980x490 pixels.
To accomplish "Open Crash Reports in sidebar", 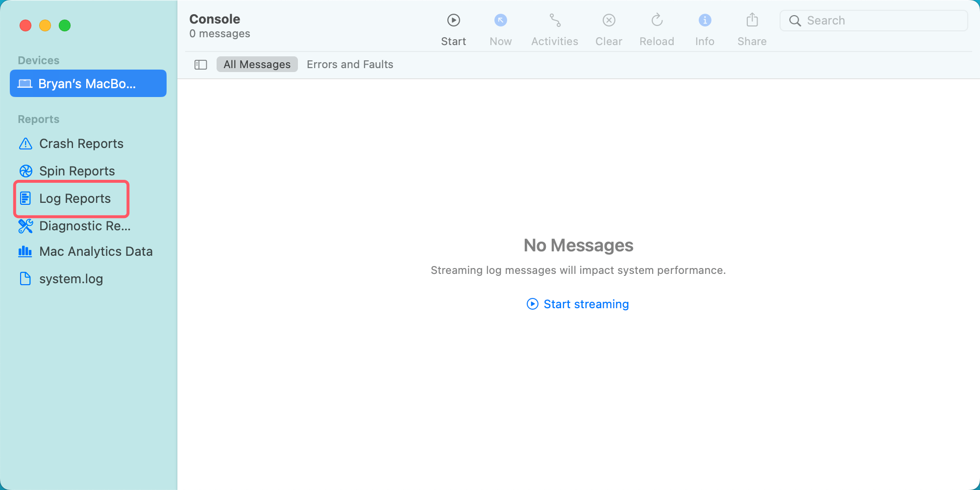I will point(81,144).
